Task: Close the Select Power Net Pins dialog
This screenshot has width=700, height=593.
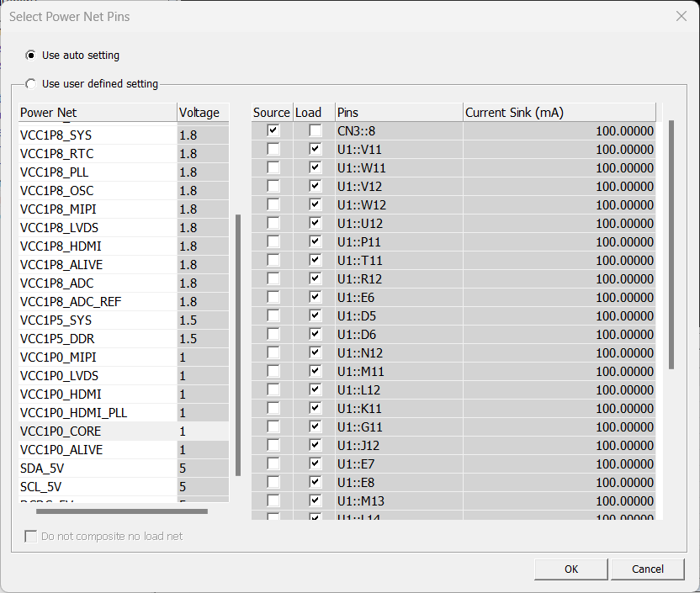Action: click(x=681, y=16)
